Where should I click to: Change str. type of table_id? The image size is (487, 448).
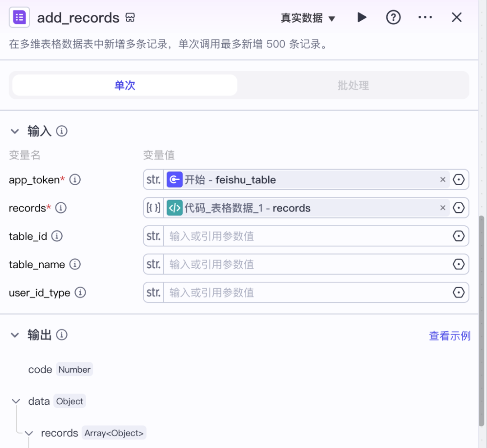(153, 236)
